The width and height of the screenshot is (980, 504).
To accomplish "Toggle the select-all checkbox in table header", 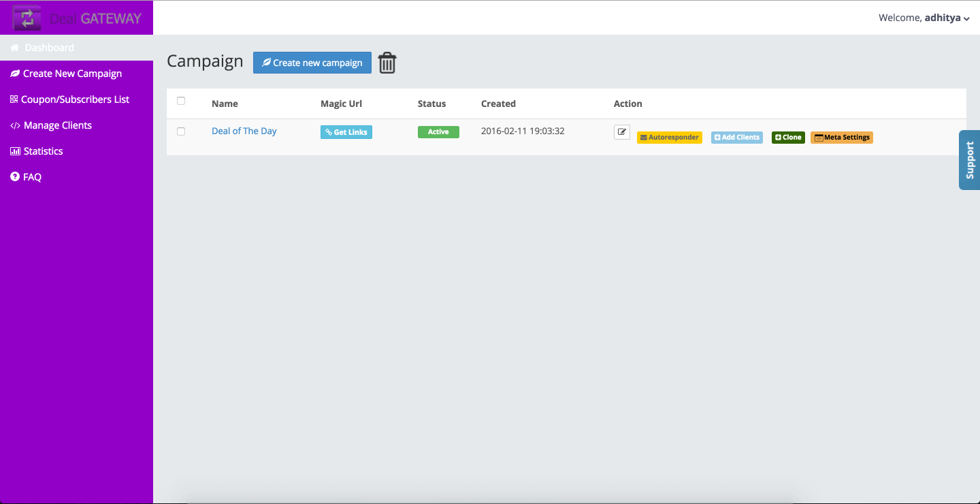I will click(x=181, y=101).
